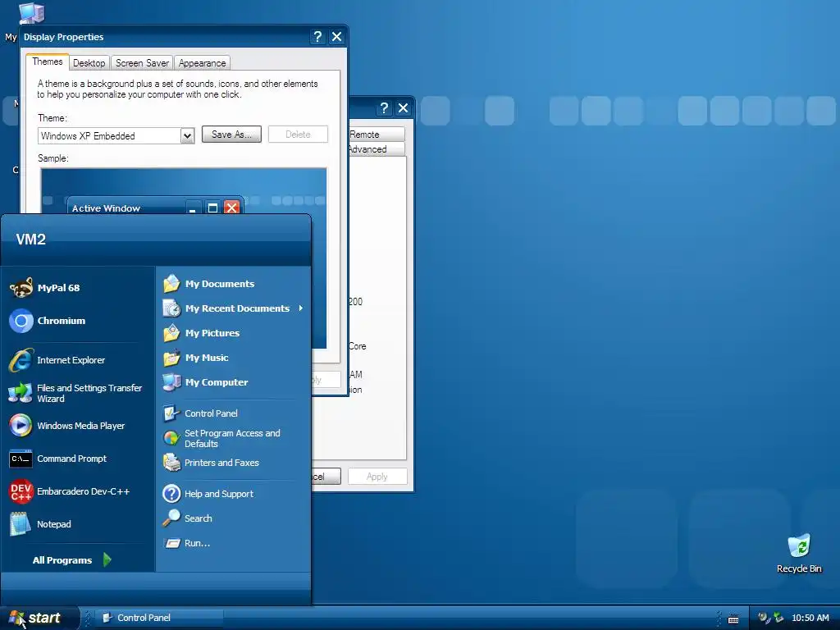
Task: Open My Pictures folder icon
Action: 171,333
